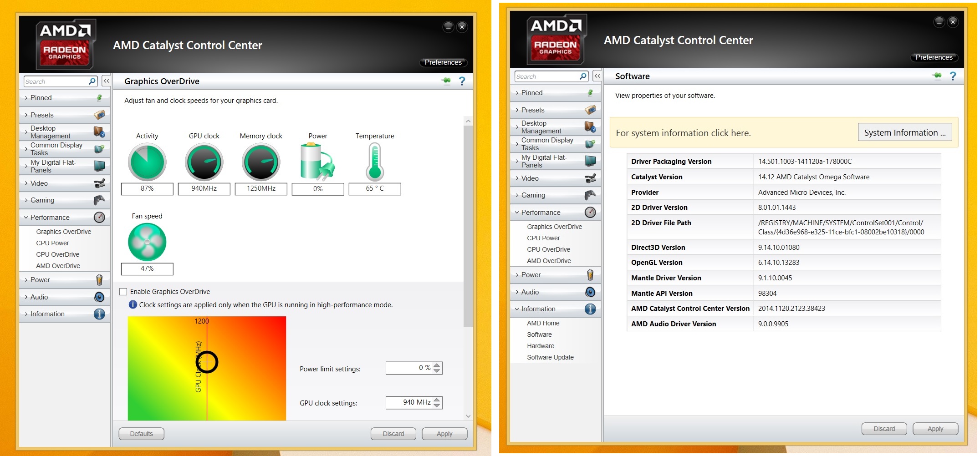The height and width of the screenshot is (456, 980).
Task: Expand Common Display Tasks in left window
Action: click(x=64, y=149)
